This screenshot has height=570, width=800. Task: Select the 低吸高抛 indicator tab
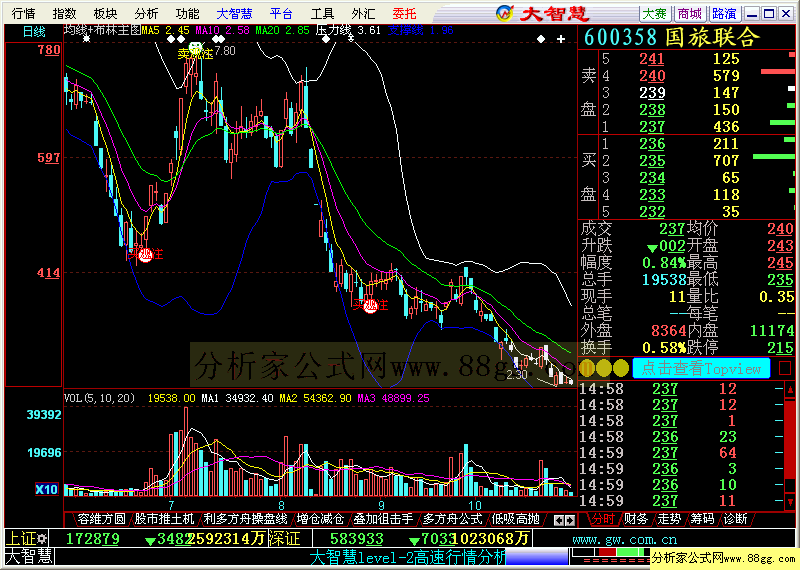click(x=515, y=519)
